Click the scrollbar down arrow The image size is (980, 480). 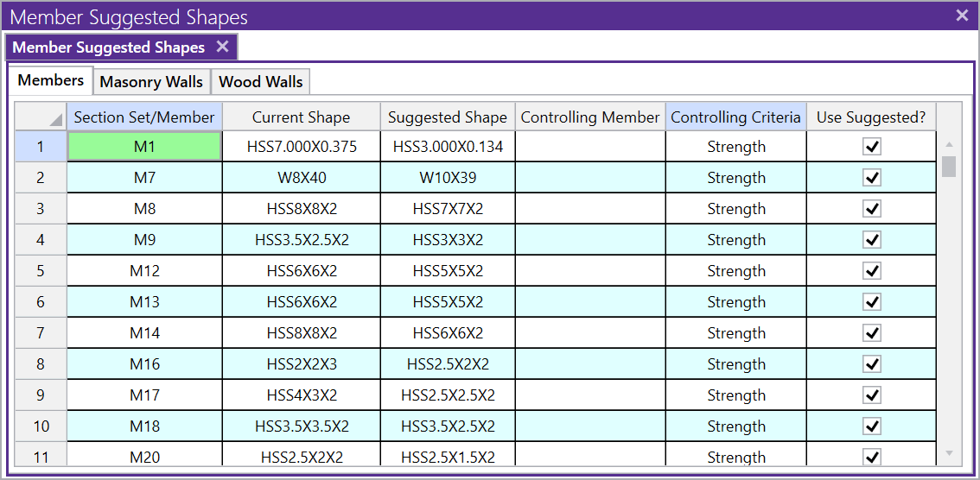(x=948, y=453)
